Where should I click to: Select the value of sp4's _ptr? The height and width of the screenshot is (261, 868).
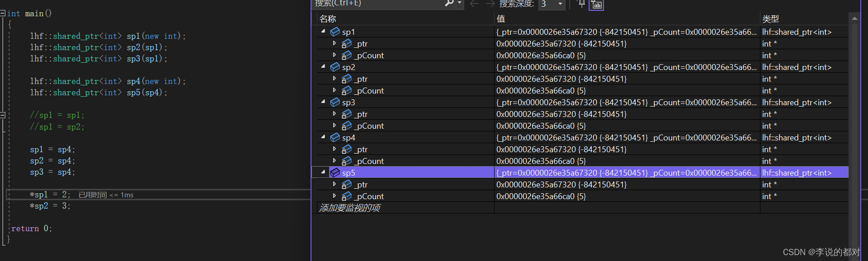[x=627, y=149]
